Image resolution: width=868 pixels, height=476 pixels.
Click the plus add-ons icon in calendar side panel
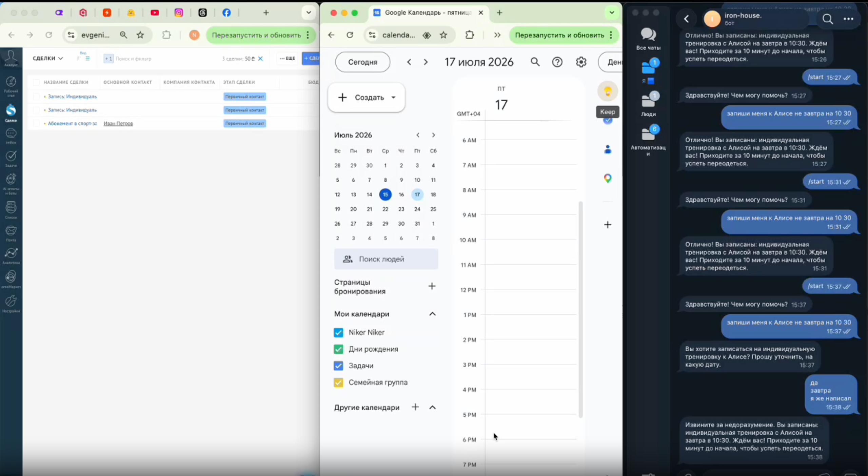608,225
